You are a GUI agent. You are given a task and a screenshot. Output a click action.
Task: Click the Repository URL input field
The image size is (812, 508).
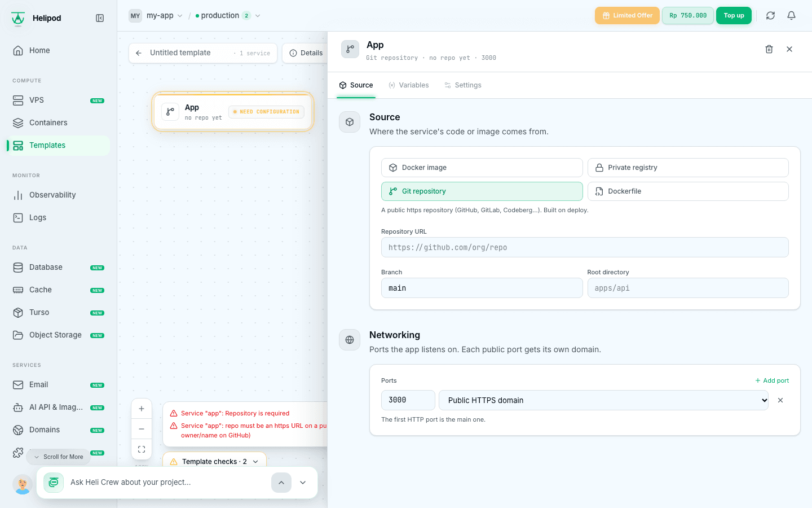(x=585, y=247)
